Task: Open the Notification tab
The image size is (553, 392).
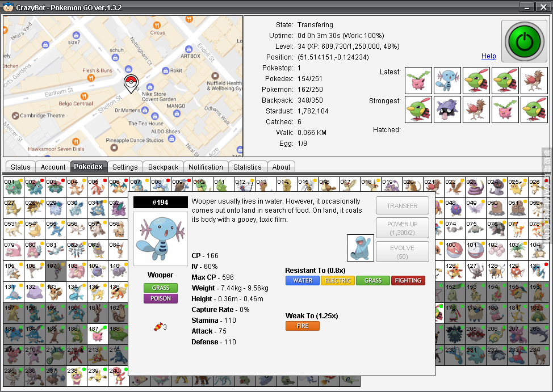Action: tap(206, 167)
